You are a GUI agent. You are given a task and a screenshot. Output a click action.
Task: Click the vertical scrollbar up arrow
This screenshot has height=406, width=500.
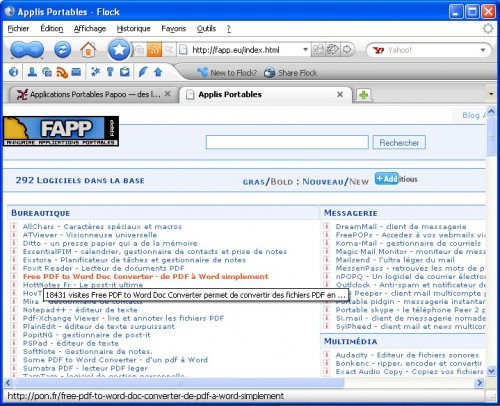coord(491,111)
